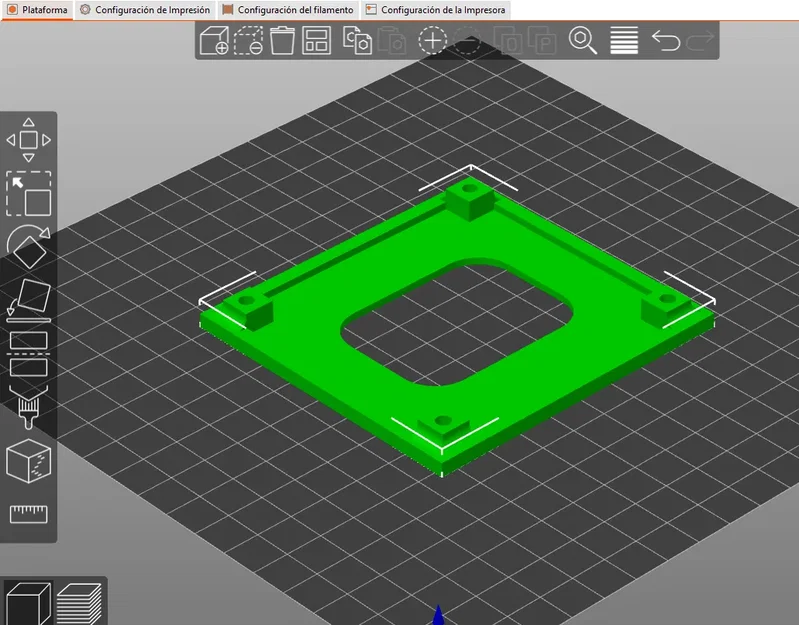Click the Paste from clipboard icon
Viewport: 799px width, 625px height.
click(391, 40)
